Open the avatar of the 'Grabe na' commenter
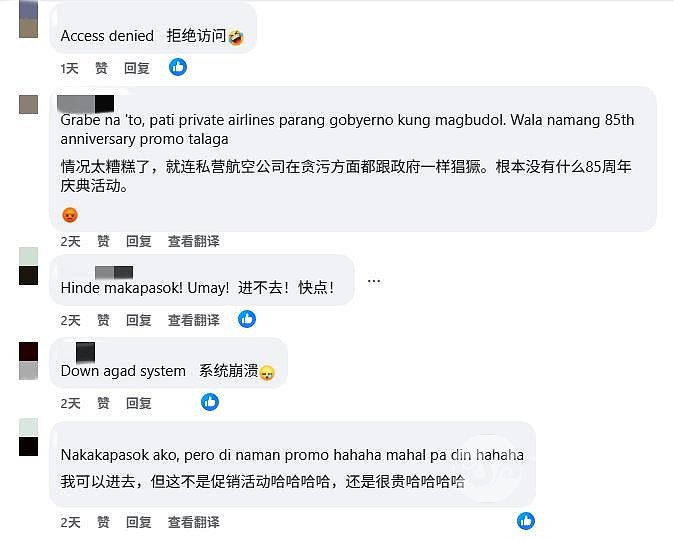The height and width of the screenshot is (539, 674). tap(28, 104)
